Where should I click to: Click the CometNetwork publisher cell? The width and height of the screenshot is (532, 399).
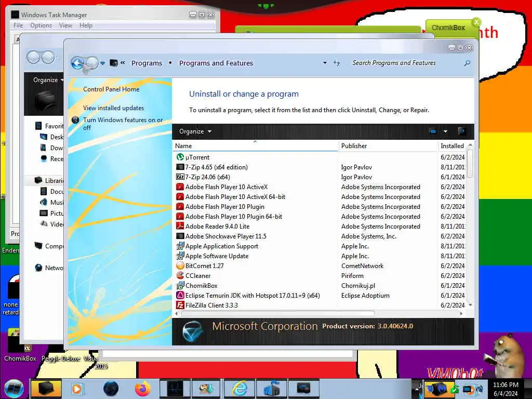click(362, 266)
